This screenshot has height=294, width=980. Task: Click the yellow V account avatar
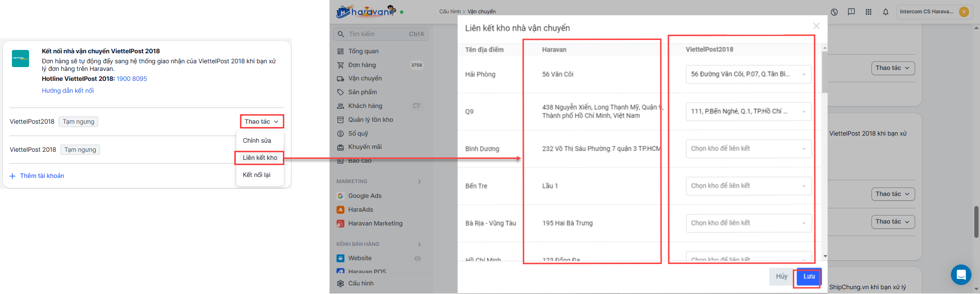point(964,12)
